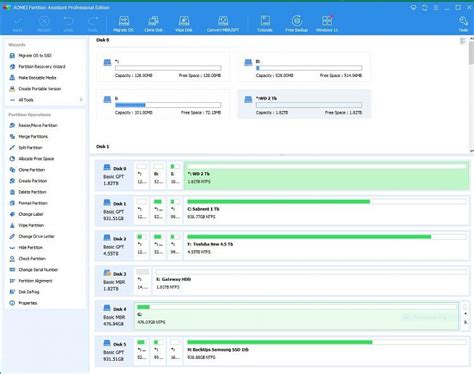Open Migrate OS from the toolbar
This screenshot has width=474, height=374.
[x=124, y=24]
